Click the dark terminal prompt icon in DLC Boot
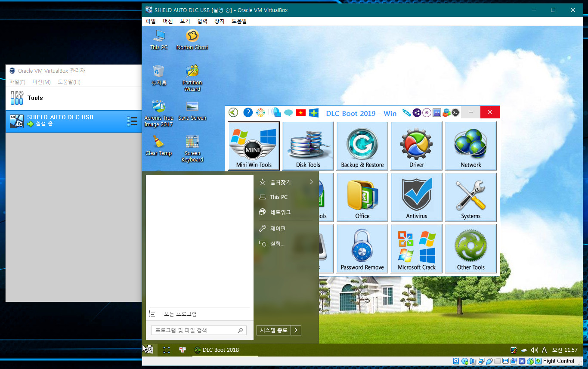The height and width of the screenshot is (369, 588). 455,112
